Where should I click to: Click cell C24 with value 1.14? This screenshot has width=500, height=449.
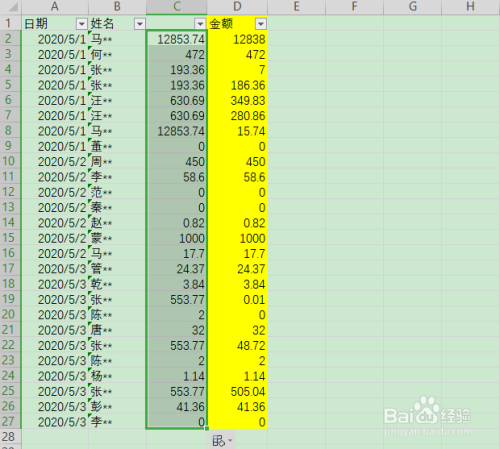(x=177, y=376)
